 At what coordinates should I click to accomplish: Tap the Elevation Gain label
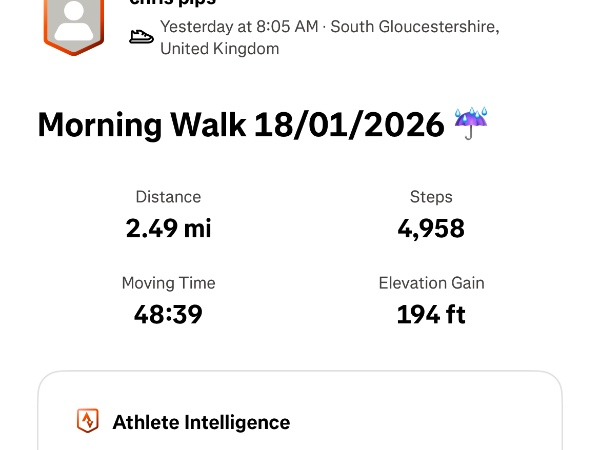[431, 283]
